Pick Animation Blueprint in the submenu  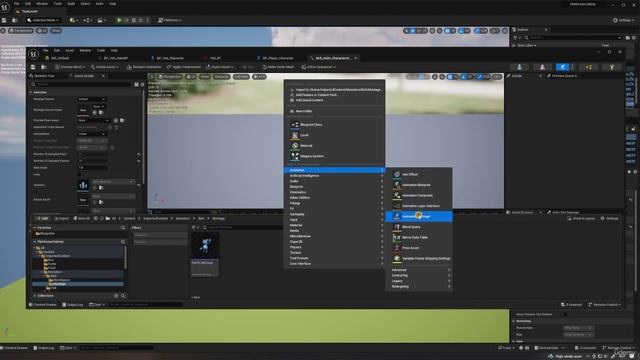coord(419,185)
